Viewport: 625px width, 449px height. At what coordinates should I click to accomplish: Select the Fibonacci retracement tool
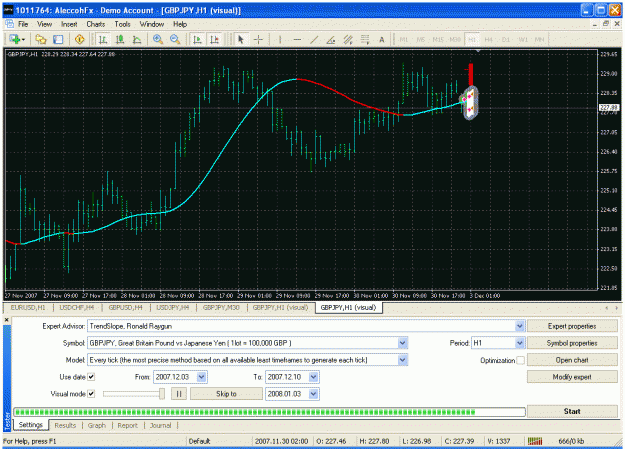[x=365, y=39]
